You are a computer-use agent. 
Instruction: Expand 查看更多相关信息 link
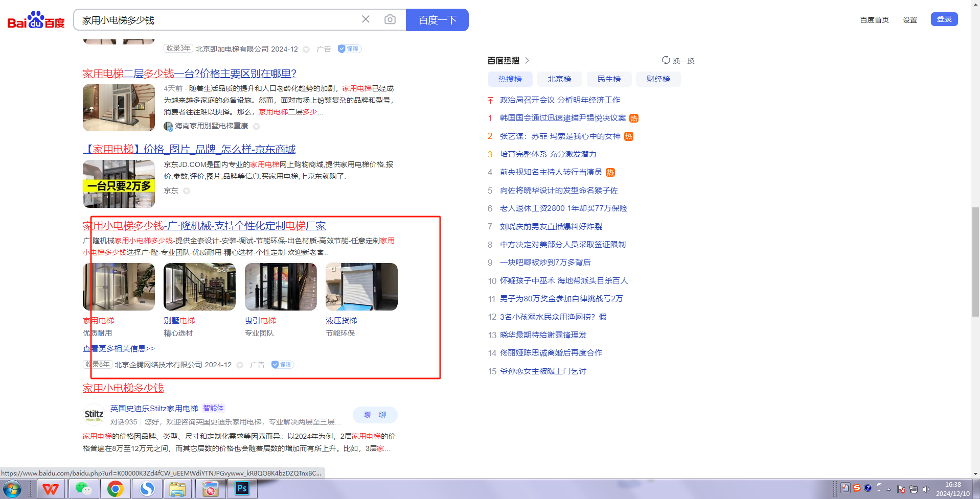coord(119,348)
